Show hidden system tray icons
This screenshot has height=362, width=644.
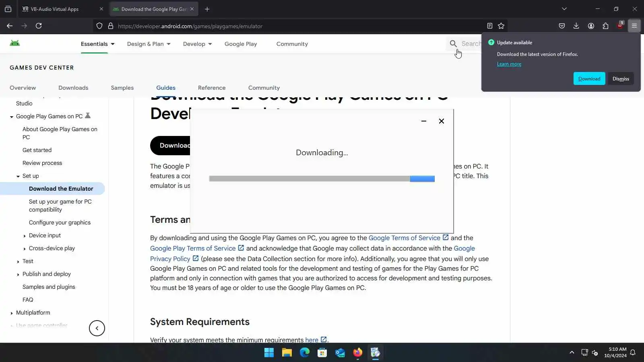point(572,352)
